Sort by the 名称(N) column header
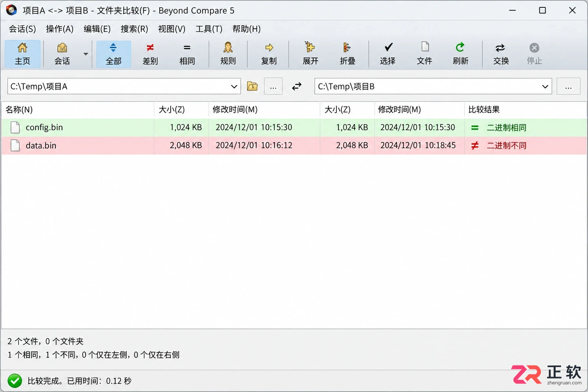 78,109
